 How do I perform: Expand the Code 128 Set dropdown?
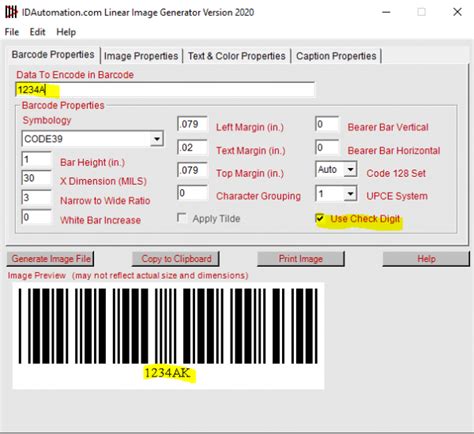pyautogui.click(x=350, y=170)
